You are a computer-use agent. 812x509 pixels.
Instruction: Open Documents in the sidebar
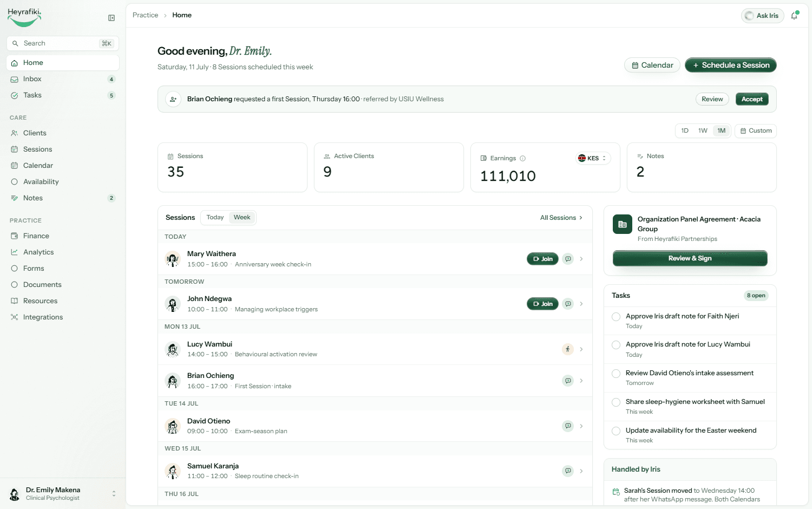coord(63,285)
